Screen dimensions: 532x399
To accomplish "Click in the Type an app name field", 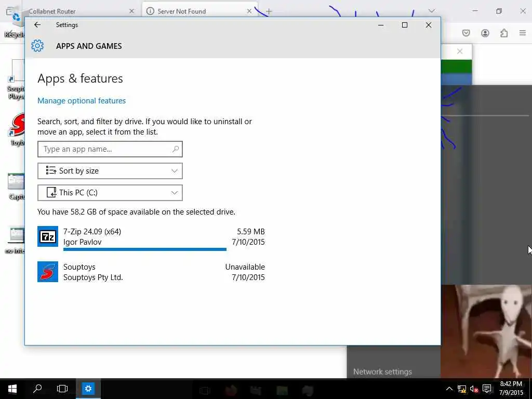I will click(110, 149).
